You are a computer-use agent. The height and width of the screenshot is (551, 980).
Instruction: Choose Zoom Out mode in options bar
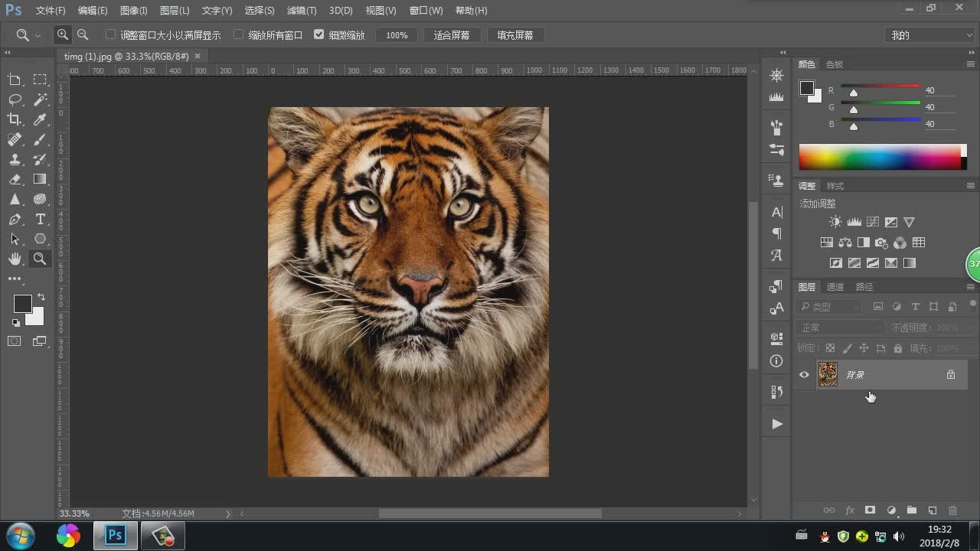[83, 34]
